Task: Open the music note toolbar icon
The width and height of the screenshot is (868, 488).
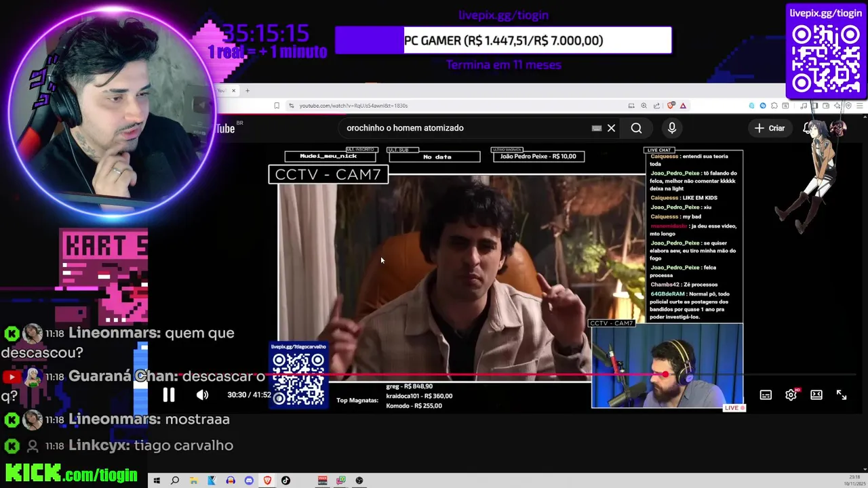Action: [804, 105]
